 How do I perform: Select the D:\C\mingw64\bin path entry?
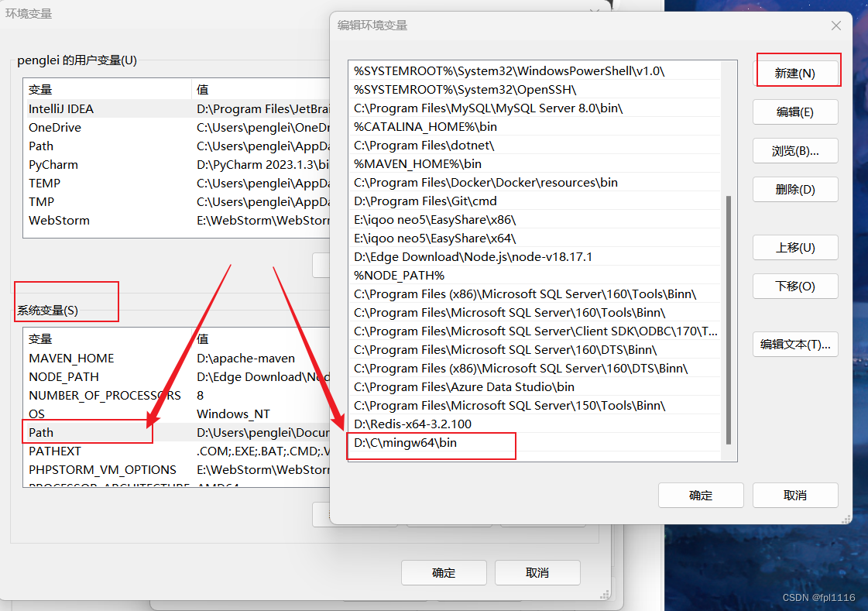point(535,443)
